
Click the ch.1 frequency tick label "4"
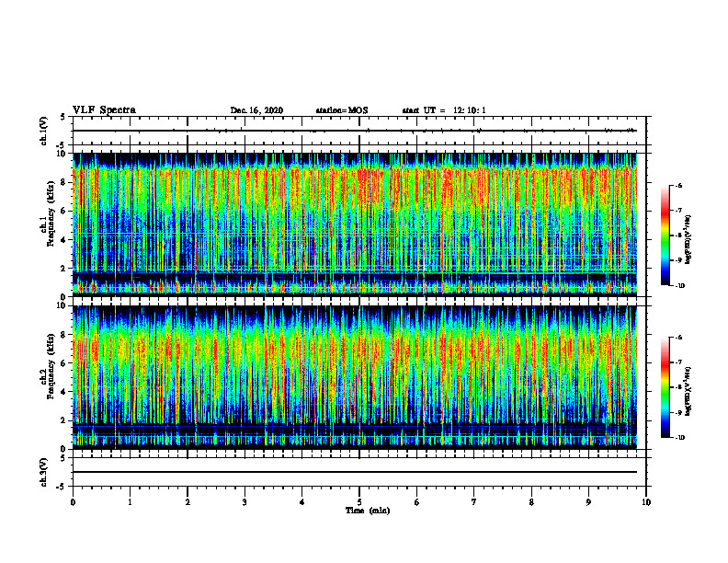tap(64, 240)
